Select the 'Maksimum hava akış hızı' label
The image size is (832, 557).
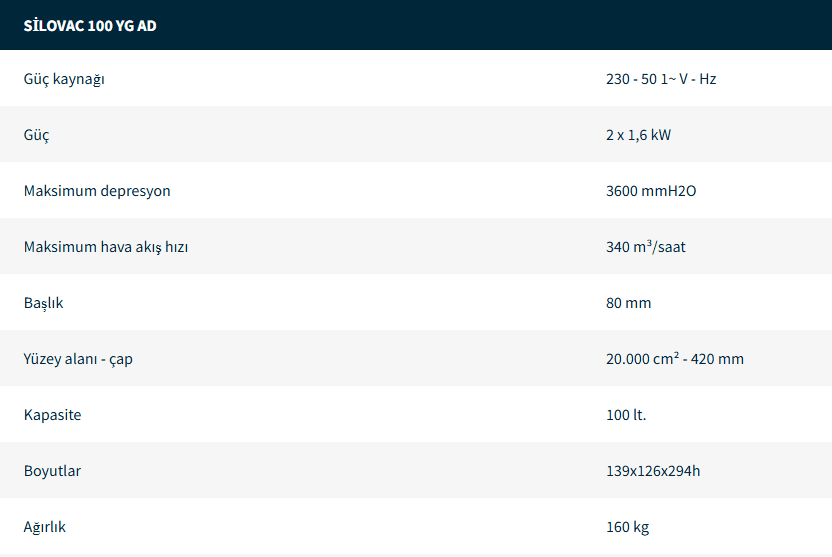pos(106,247)
